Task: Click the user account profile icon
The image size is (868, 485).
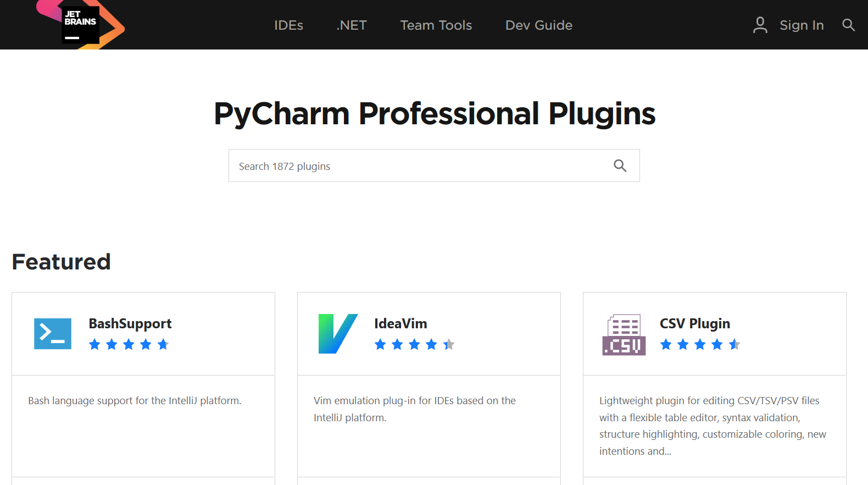Action: pyautogui.click(x=760, y=25)
